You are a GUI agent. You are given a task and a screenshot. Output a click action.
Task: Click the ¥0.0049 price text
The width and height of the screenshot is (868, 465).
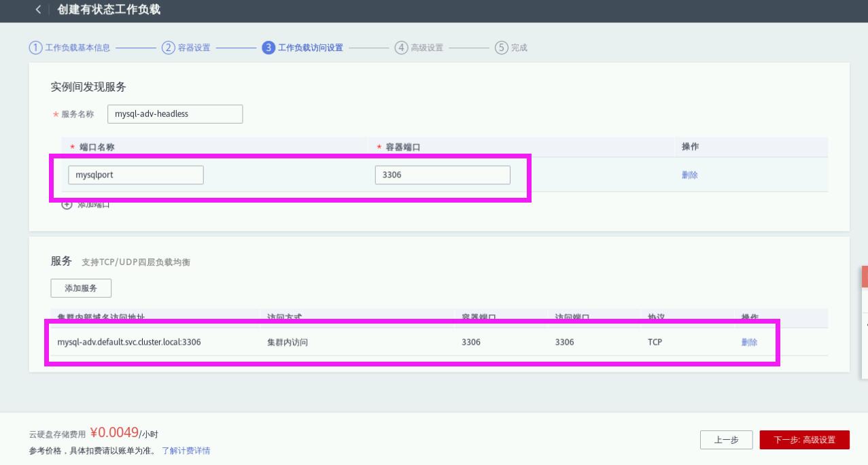[x=114, y=433]
